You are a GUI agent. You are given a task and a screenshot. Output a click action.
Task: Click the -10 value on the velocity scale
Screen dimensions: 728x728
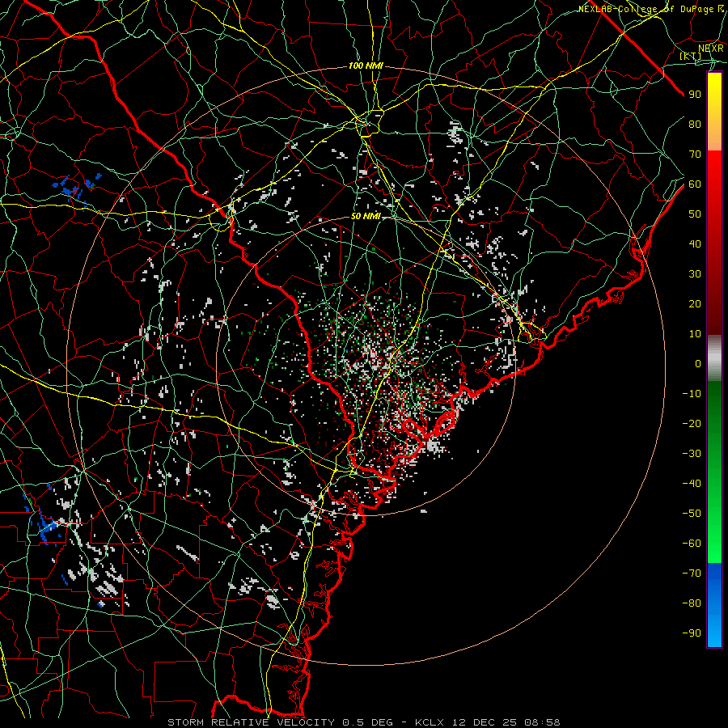point(692,394)
